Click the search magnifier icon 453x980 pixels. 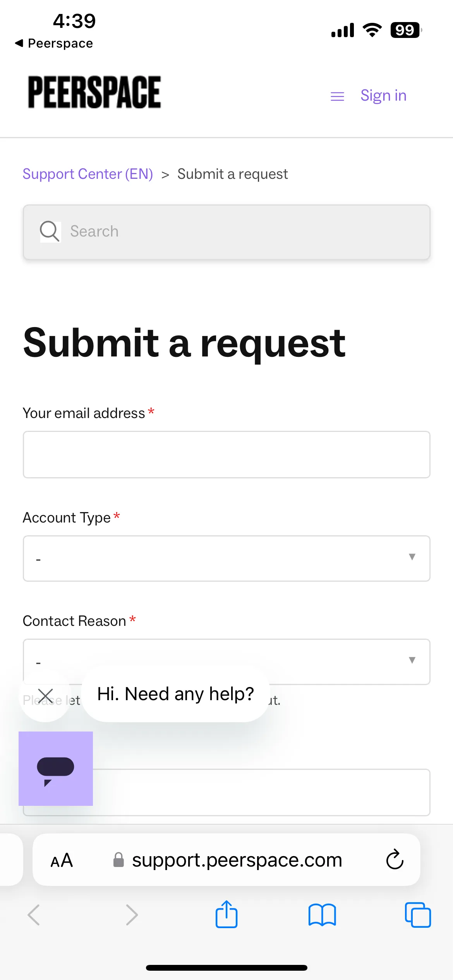[x=50, y=231]
